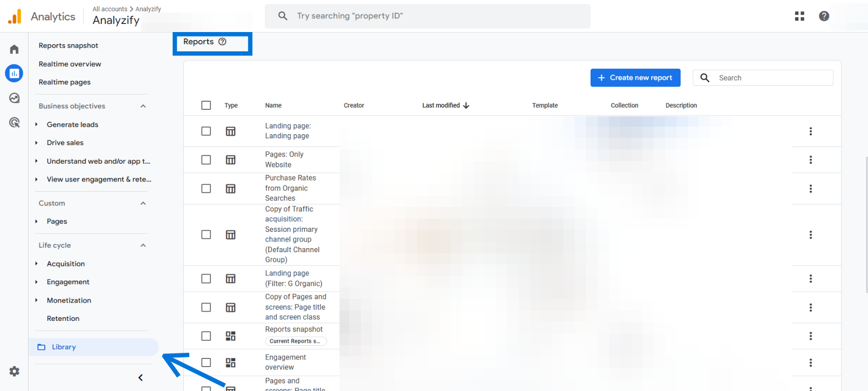868x391 pixels.
Task: Open the Analyzify property selector
Action: click(x=116, y=20)
